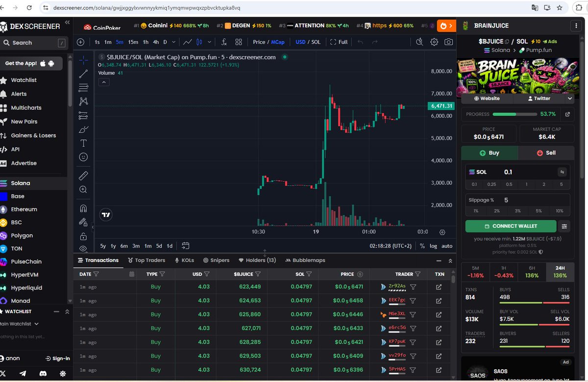Open the chart quick search icon
Viewport: 588px width, 382px height.
tap(419, 42)
